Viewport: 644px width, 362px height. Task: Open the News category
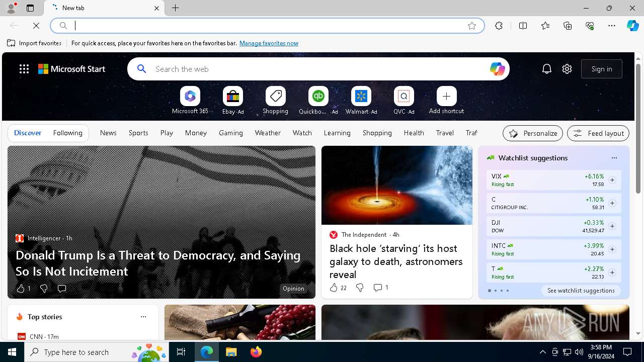click(x=108, y=133)
